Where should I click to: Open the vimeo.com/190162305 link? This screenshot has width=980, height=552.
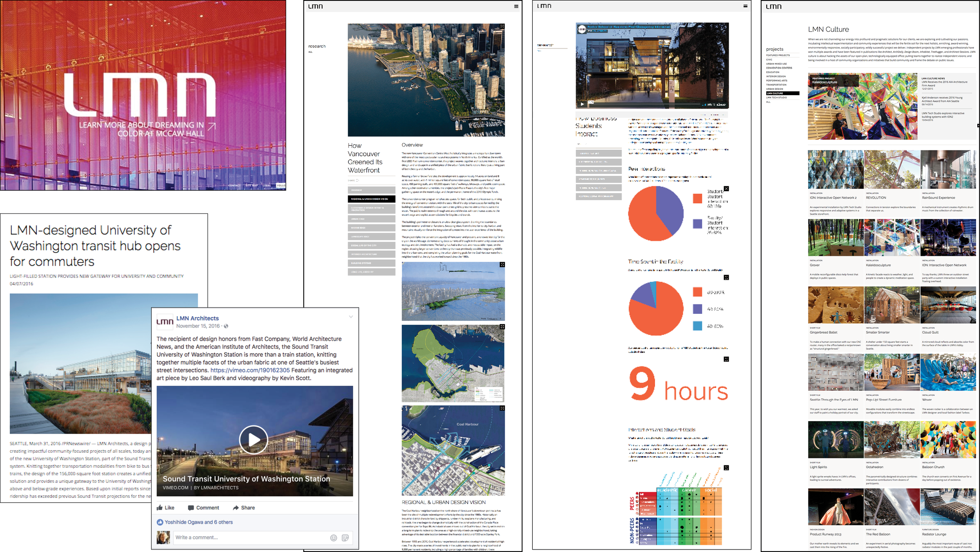250,370
